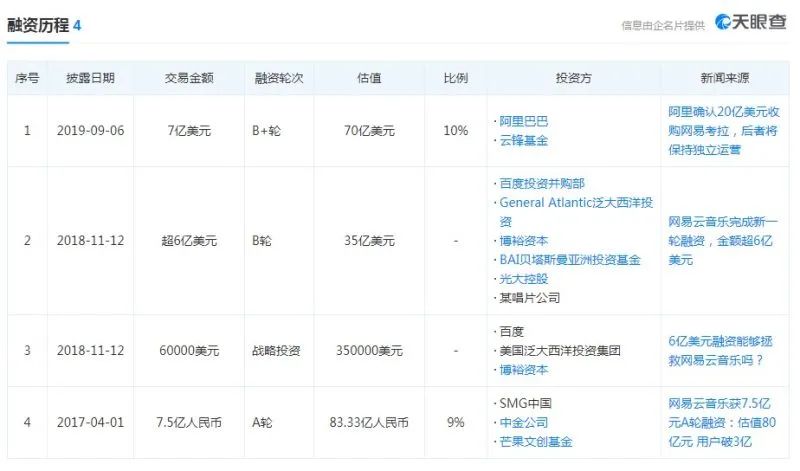Click column header 交易金额
This screenshot has height=471, width=800.
(x=189, y=78)
